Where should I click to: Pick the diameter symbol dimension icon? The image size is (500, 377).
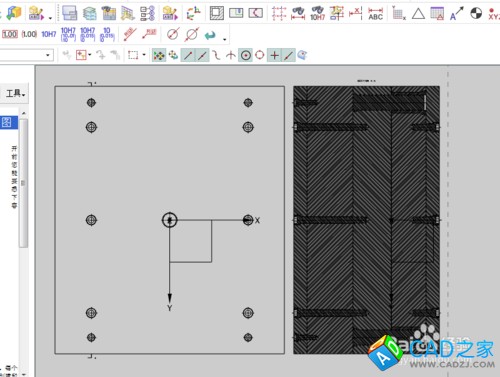(x=173, y=34)
